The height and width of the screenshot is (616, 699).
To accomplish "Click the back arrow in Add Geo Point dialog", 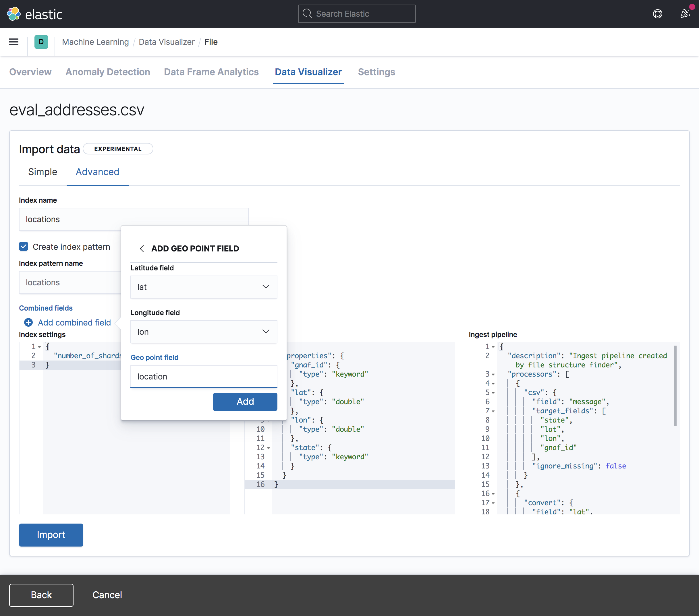I will (141, 248).
